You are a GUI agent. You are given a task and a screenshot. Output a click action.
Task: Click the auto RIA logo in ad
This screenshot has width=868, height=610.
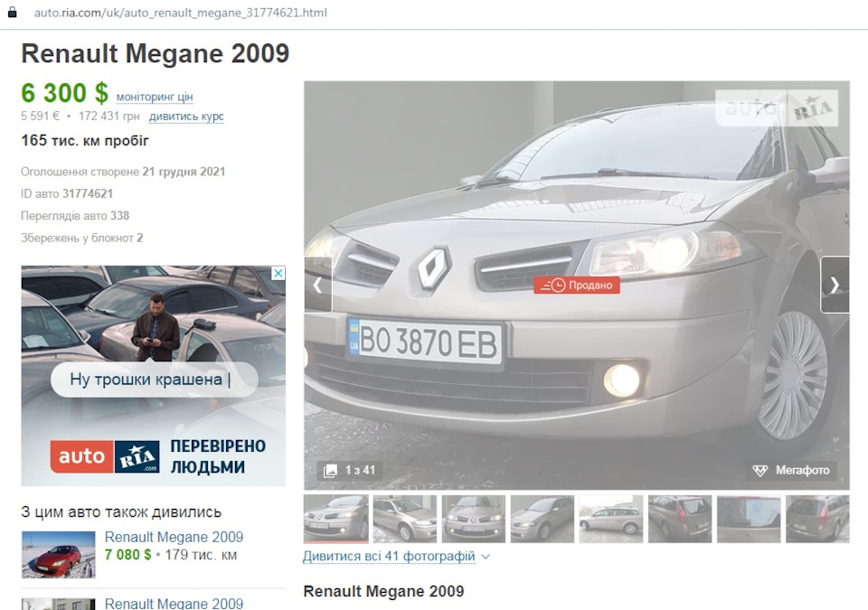click(x=105, y=456)
